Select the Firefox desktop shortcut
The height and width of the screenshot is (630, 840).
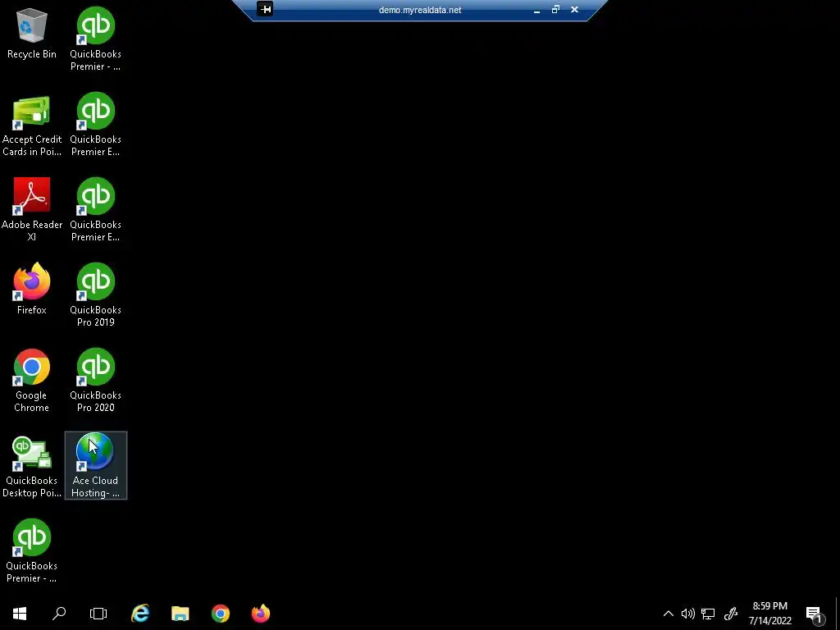click(32, 289)
